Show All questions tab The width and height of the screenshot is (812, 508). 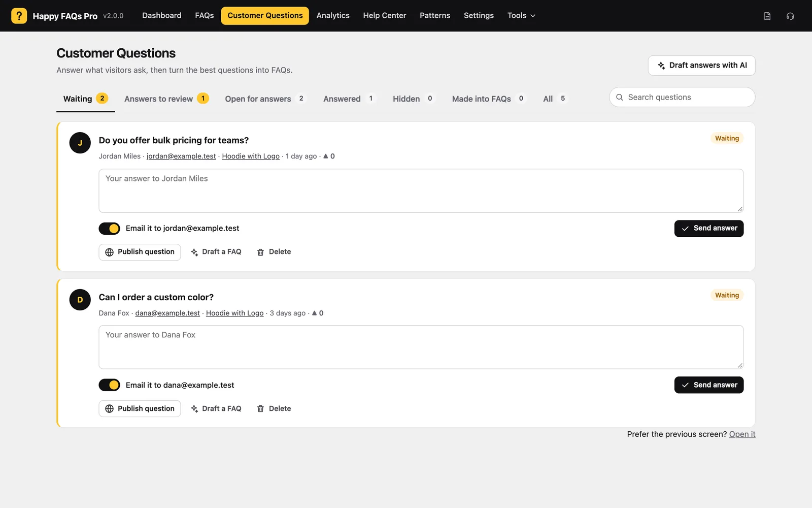pos(555,99)
